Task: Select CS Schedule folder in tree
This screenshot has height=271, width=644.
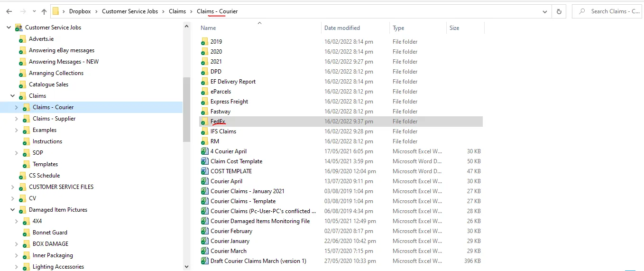Action: tap(45, 176)
